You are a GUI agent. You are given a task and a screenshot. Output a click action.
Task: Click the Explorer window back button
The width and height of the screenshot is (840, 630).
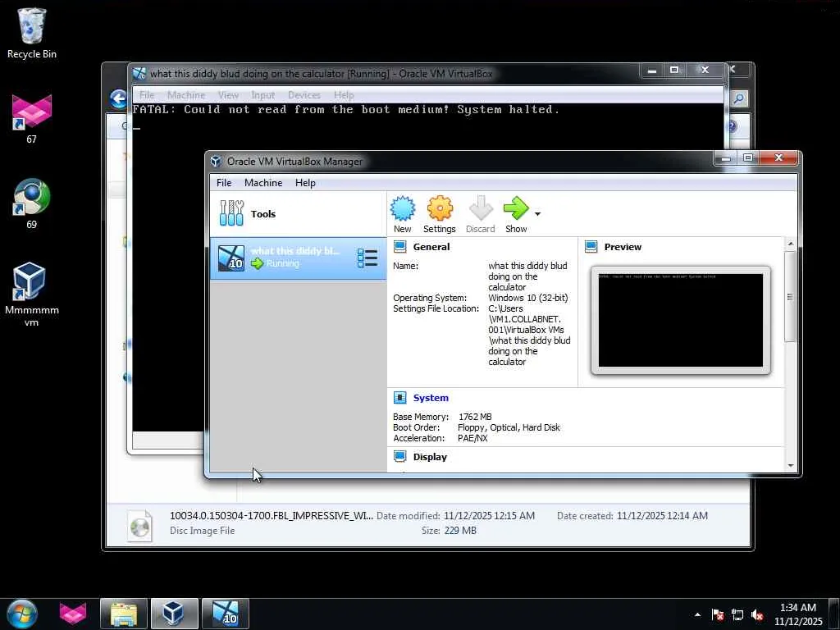[118, 98]
